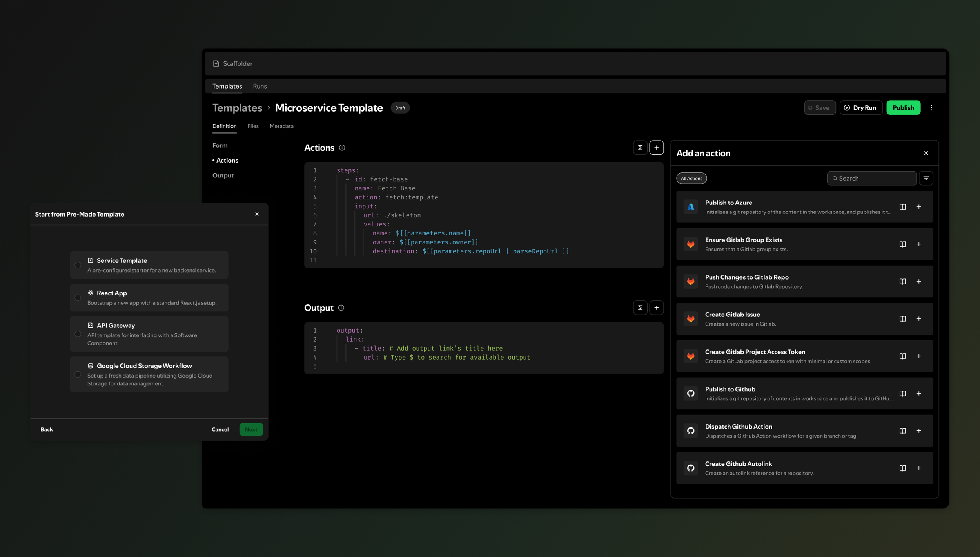The height and width of the screenshot is (557, 980).
Task: Go to the Output sidebar section
Action: click(223, 175)
